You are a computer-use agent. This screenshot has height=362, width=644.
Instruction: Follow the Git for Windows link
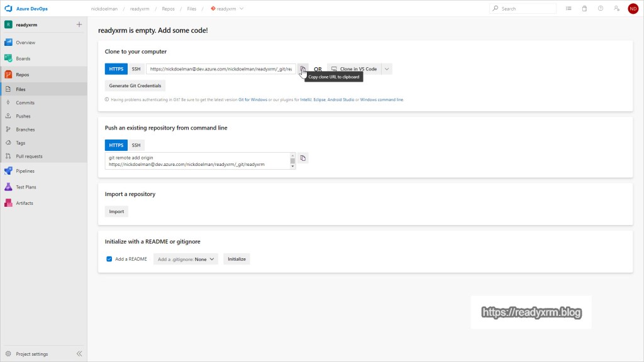pos(253,100)
